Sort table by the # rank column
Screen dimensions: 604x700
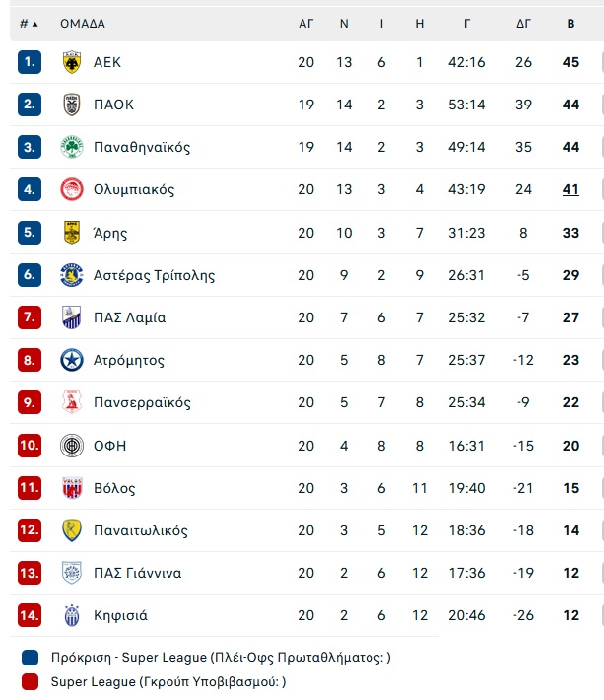[29, 24]
